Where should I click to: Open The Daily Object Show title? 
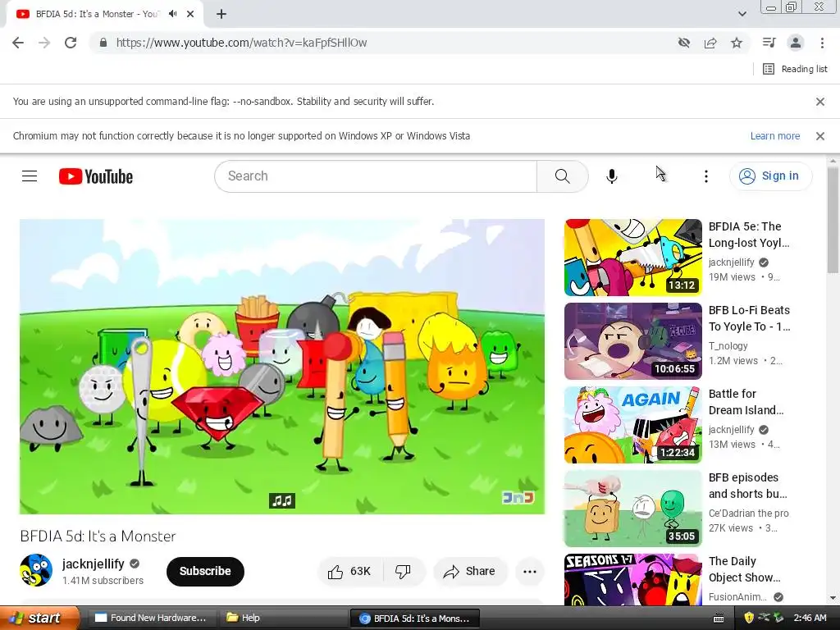coord(744,569)
